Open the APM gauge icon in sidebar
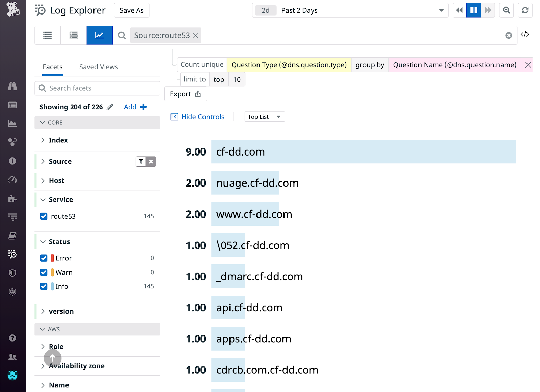The image size is (540, 392). (x=13, y=179)
